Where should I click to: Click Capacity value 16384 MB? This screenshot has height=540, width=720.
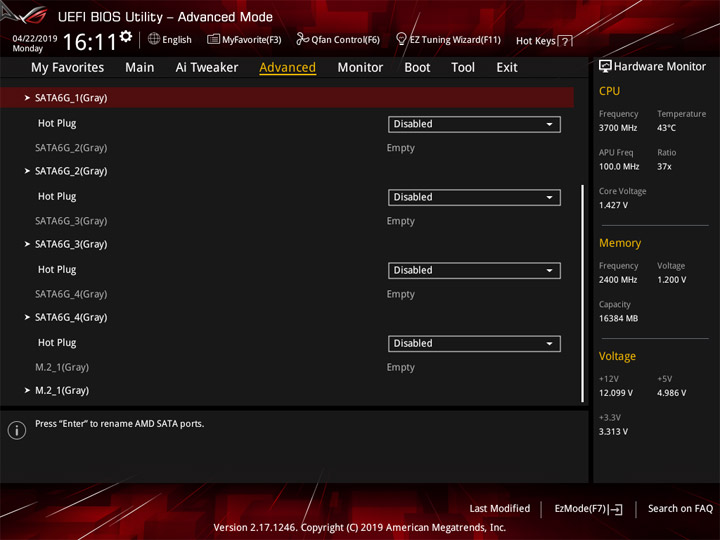coord(618,318)
